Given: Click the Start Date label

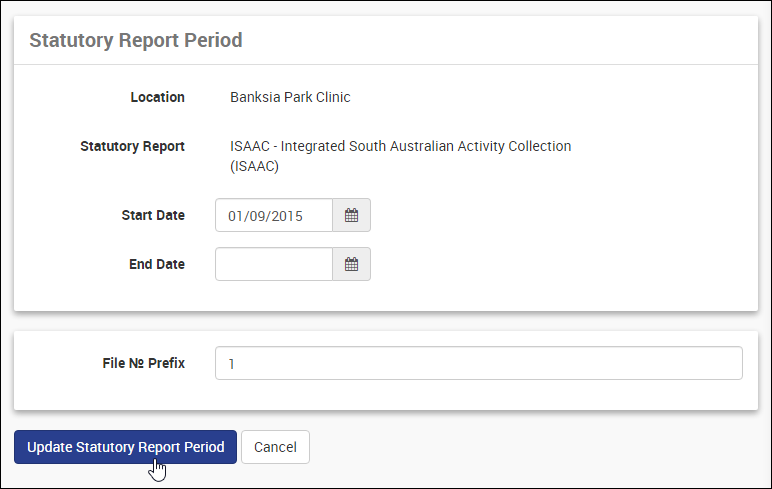Looking at the screenshot, I should click(x=153, y=215).
